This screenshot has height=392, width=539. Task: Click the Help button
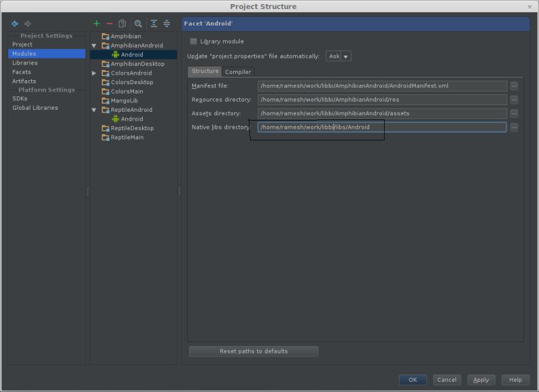515,380
